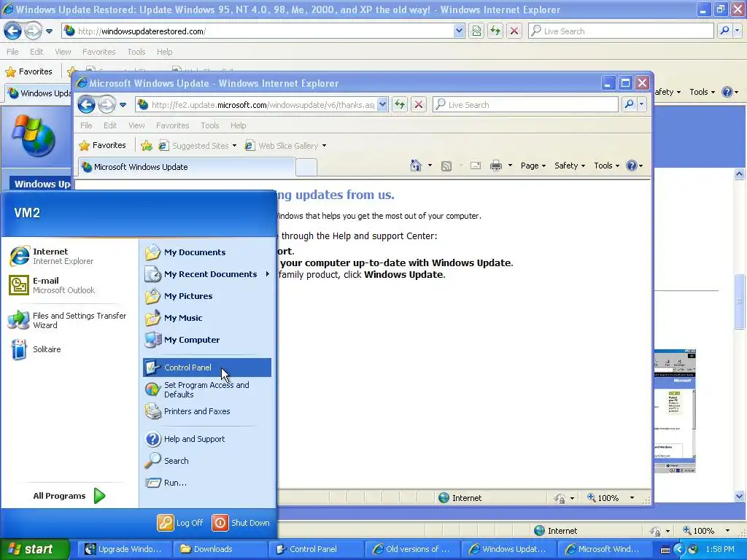Open Safety dropdown in front IE window
This screenshot has height=560, width=747.
(x=569, y=166)
